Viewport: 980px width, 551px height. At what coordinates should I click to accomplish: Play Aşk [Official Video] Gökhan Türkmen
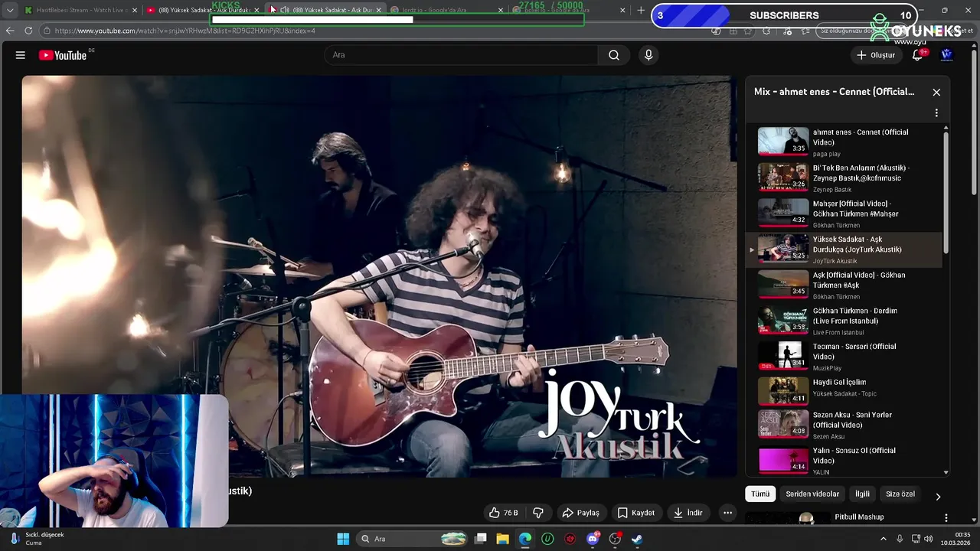tap(844, 285)
